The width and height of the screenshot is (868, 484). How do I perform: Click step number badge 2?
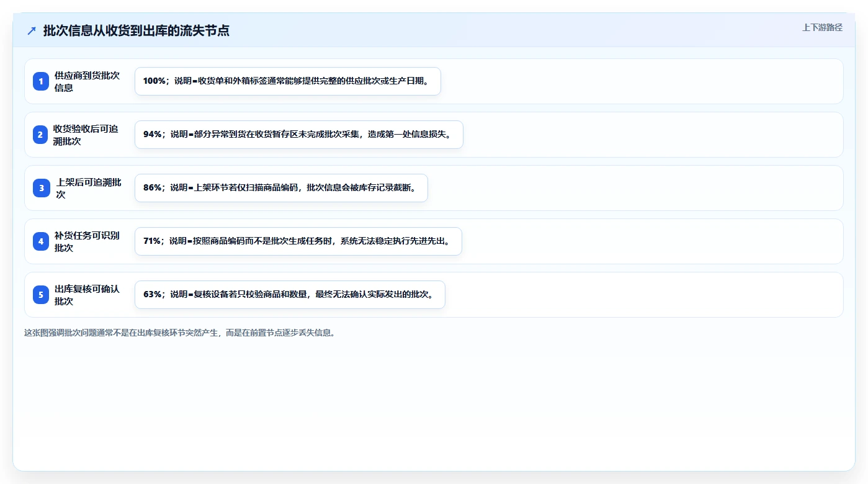coord(41,135)
